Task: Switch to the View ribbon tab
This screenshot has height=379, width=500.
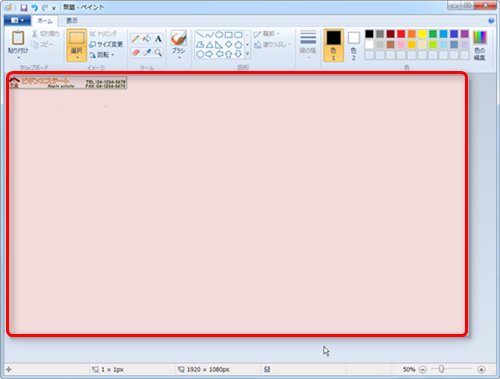Action: pyautogui.click(x=72, y=21)
